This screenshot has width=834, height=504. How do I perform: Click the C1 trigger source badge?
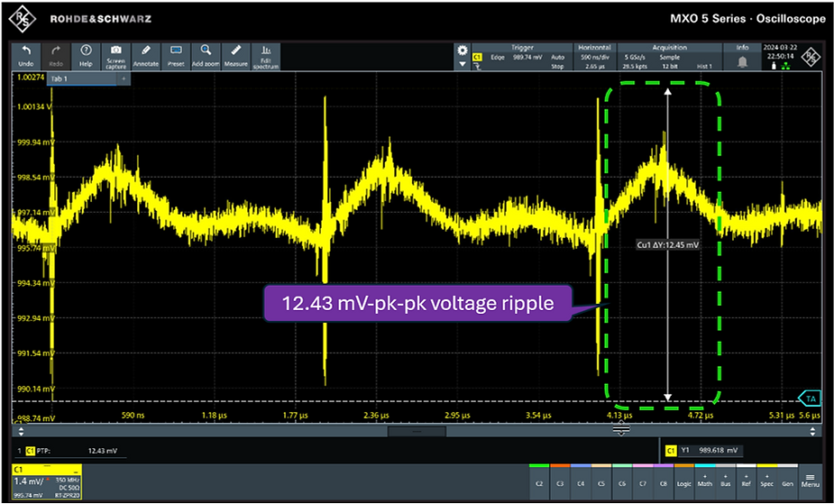(x=478, y=57)
